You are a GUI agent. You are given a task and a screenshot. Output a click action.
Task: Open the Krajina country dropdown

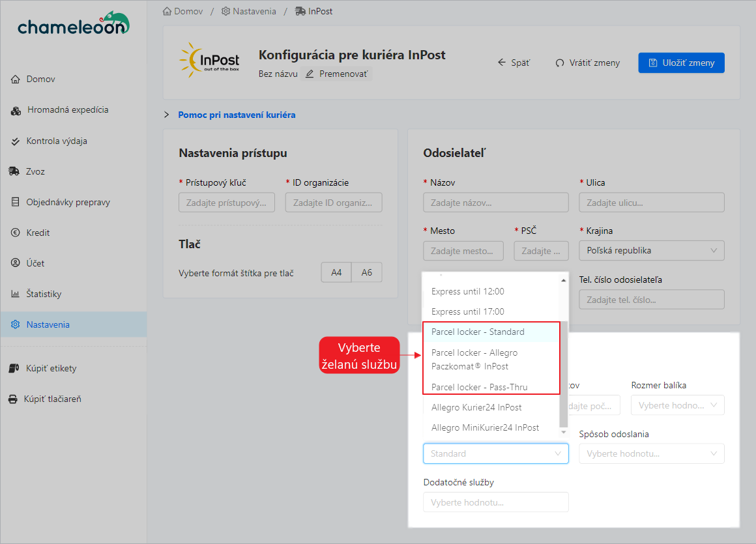(651, 250)
